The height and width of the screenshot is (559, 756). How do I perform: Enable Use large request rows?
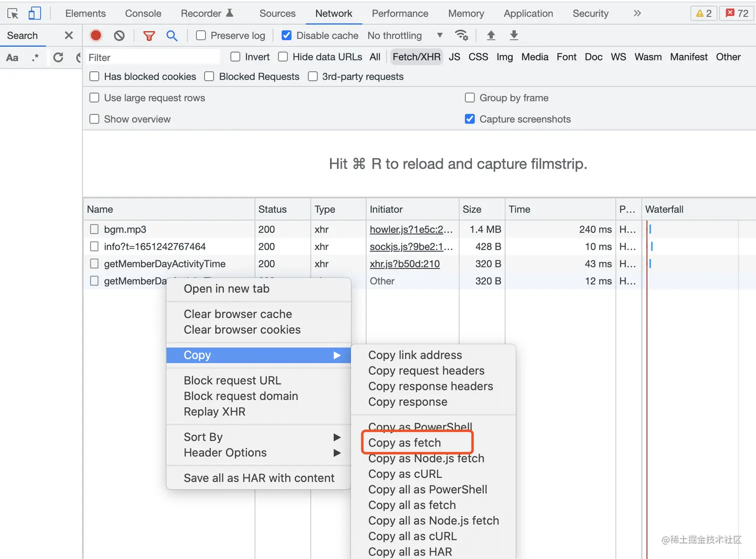pyautogui.click(x=94, y=98)
